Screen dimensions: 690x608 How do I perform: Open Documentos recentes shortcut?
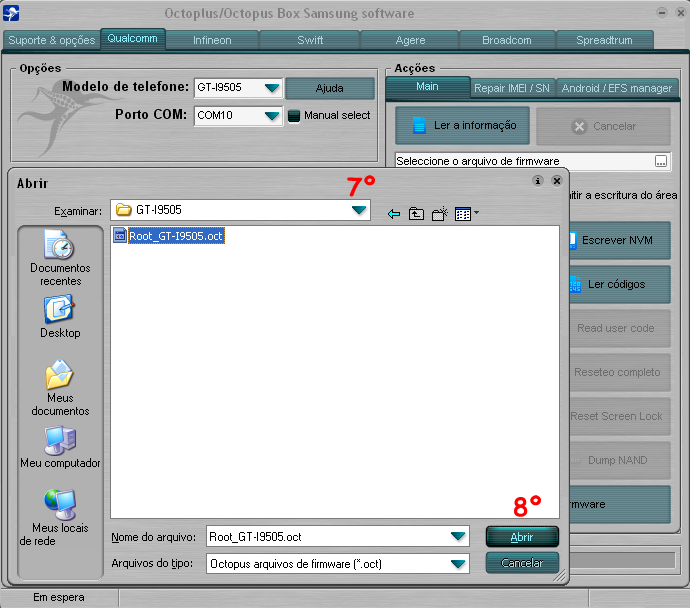click(x=60, y=258)
